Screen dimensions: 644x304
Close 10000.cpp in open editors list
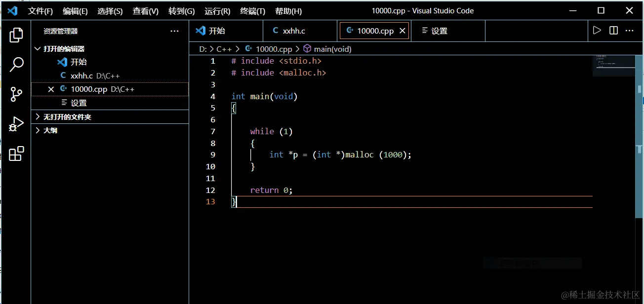[51, 89]
